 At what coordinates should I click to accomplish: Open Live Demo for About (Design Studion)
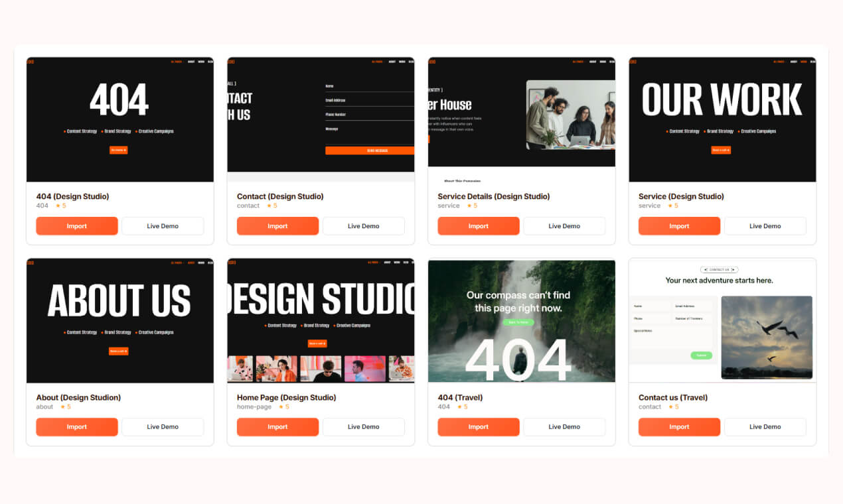pos(163,427)
